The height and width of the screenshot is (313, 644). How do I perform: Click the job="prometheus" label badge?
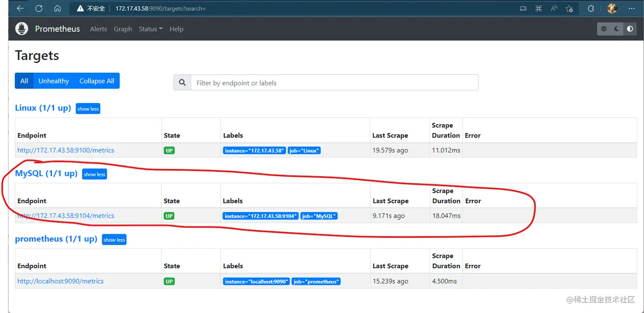(x=316, y=282)
